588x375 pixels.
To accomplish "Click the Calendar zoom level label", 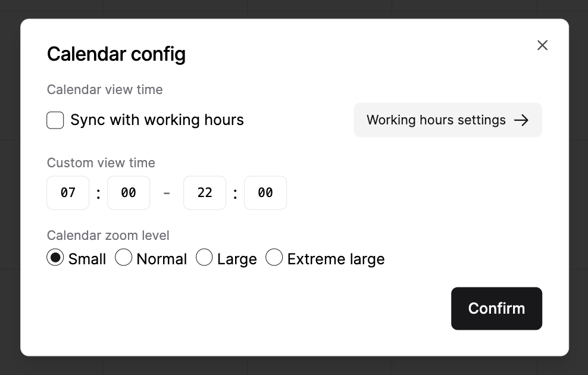I will pyautogui.click(x=108, y=235).
